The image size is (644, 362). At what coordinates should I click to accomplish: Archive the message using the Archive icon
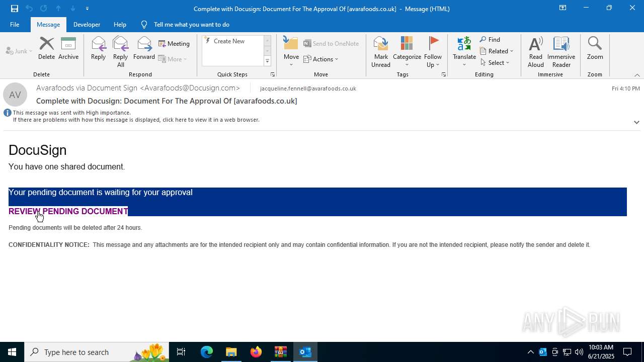[68, 48]
